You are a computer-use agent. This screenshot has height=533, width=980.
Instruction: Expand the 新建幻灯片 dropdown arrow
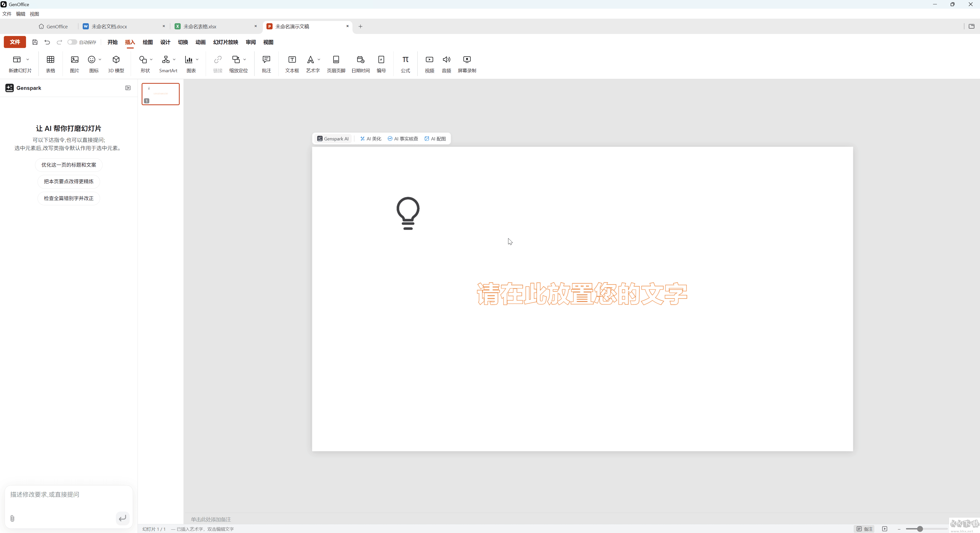[x=28, y=59]
